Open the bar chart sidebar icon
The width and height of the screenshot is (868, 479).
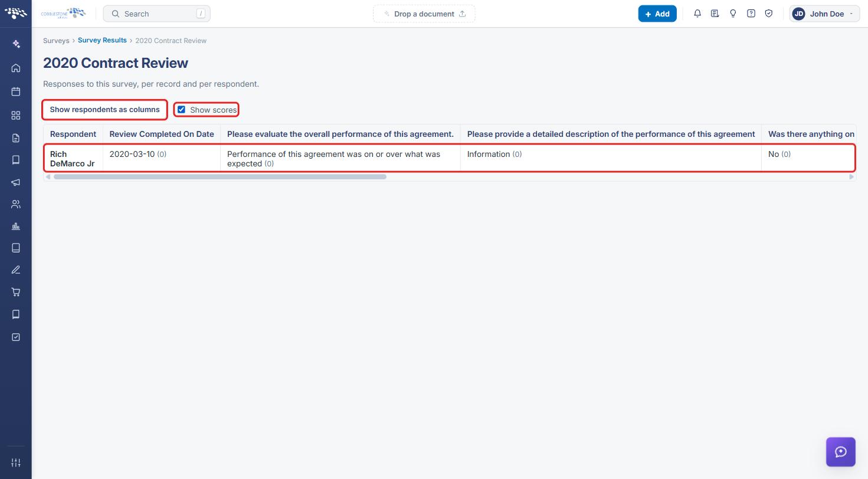tap(16, 227)
